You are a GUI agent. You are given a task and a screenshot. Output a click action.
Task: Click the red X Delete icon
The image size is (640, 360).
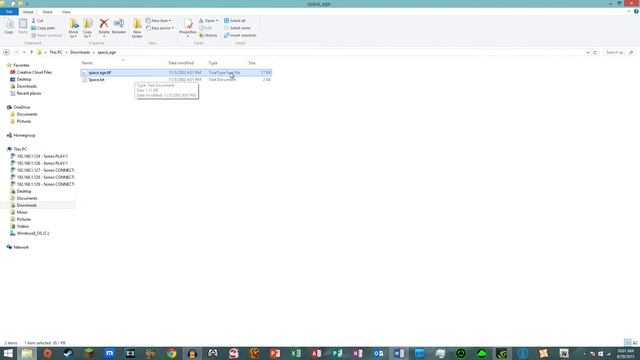click(x=104, y=24)
